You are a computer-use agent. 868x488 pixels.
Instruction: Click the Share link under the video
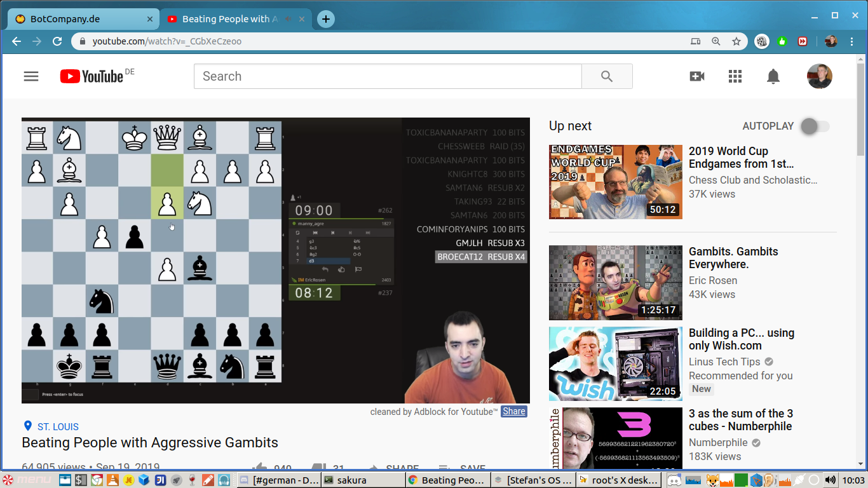point(513,411)
